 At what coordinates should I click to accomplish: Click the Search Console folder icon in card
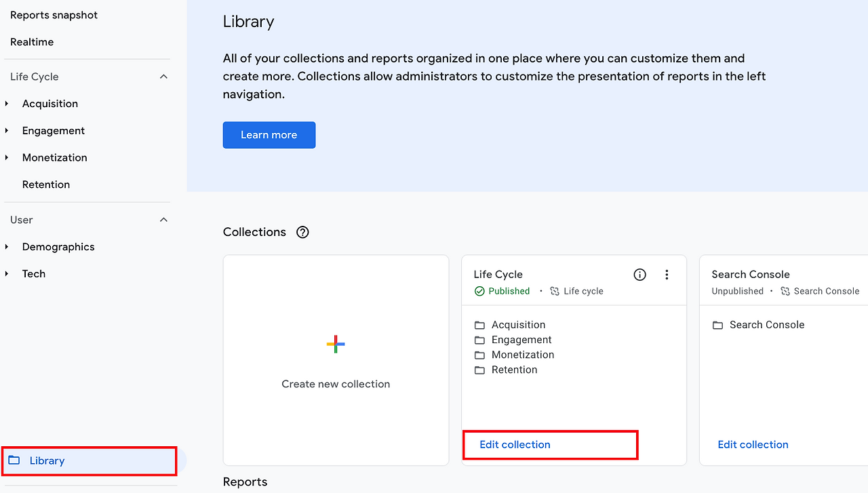click(x=718, y=325)
